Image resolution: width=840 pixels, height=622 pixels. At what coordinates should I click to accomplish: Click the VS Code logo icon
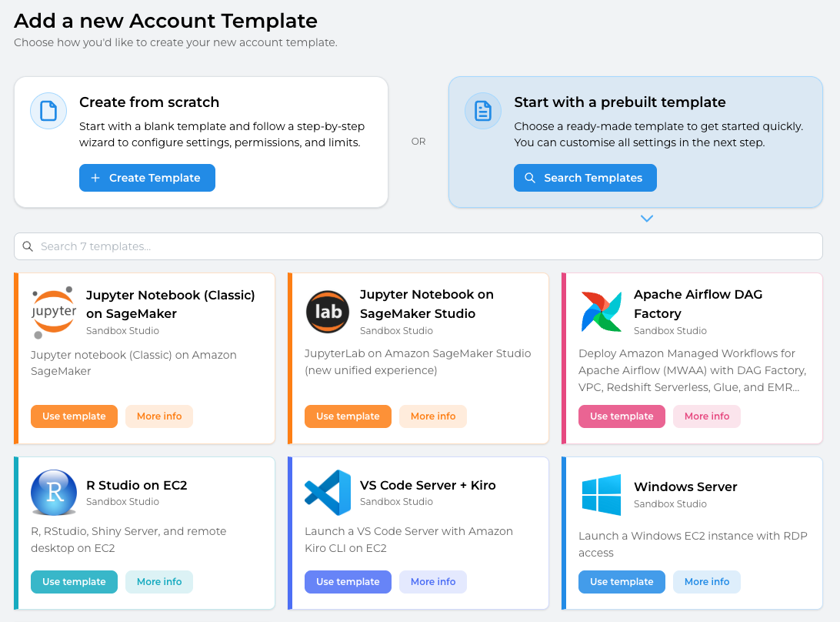[x=328, y=493]
